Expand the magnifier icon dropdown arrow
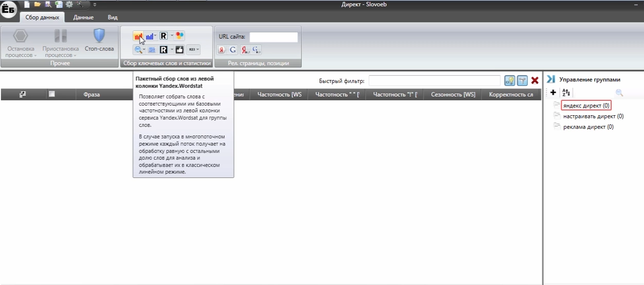 (144, 50)
